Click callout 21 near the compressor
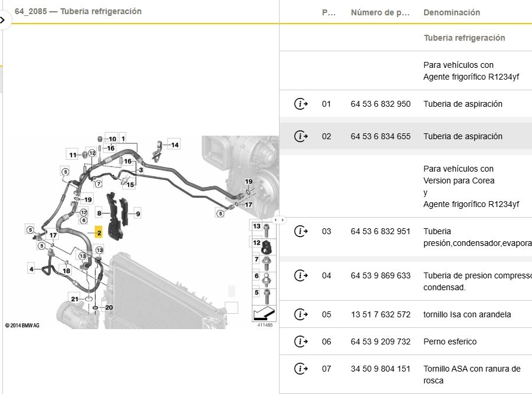532x394 pixels. 74,299
